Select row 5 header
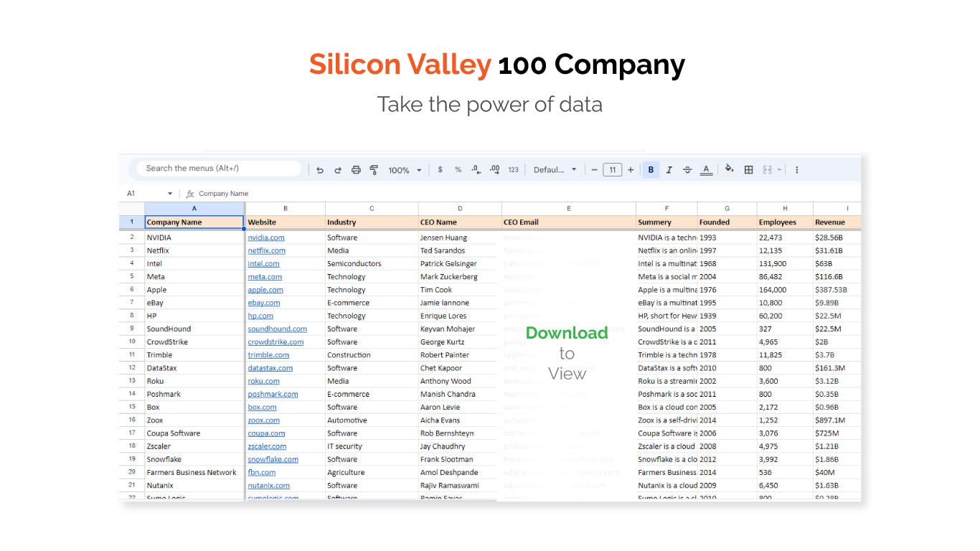Viewport: 980px width, 551px height. point(132,276)
